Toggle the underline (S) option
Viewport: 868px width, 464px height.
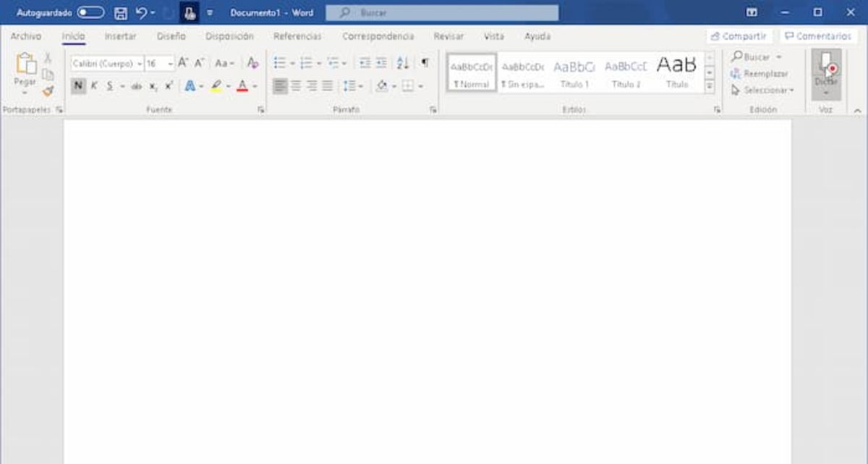point(110,85)
